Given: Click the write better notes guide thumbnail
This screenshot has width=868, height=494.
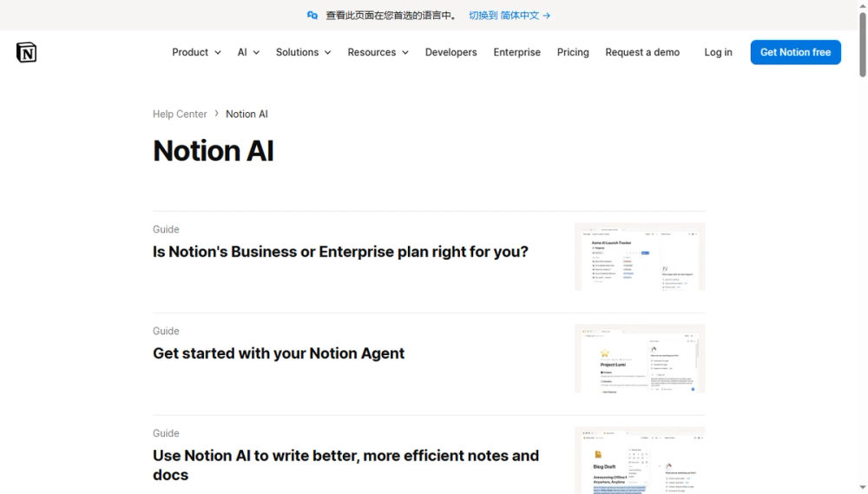Looking at the screenshot, I should pyautogui.click(x=640, y=460).
